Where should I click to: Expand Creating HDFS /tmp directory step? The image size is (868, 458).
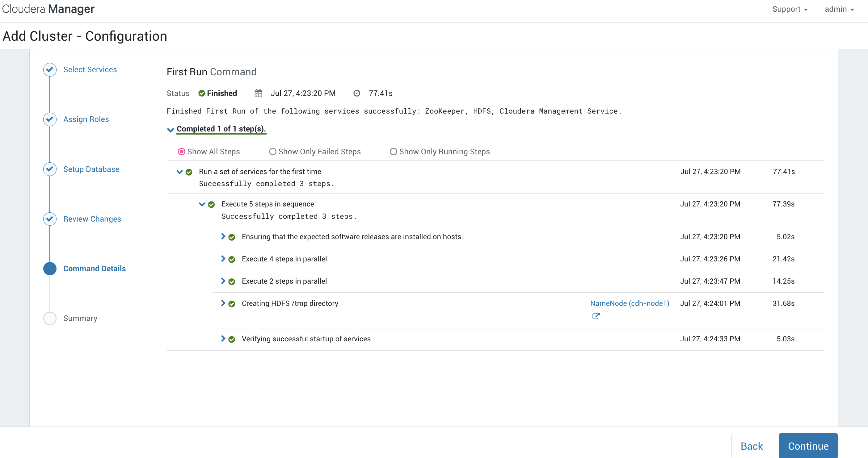click(x=223, y=303)
